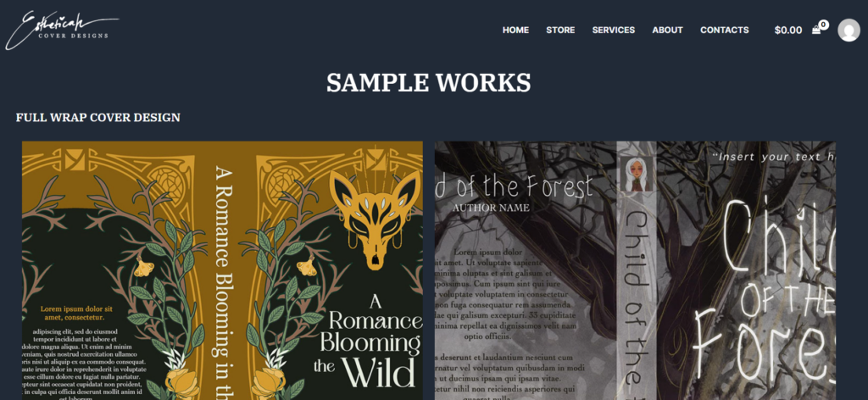Click the vertical romance spine title text
This screenshot has width=868, height=400.
[x=224, y=281]
